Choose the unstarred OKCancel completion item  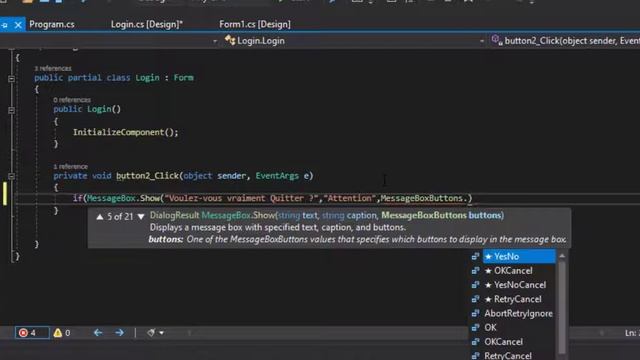503,342
